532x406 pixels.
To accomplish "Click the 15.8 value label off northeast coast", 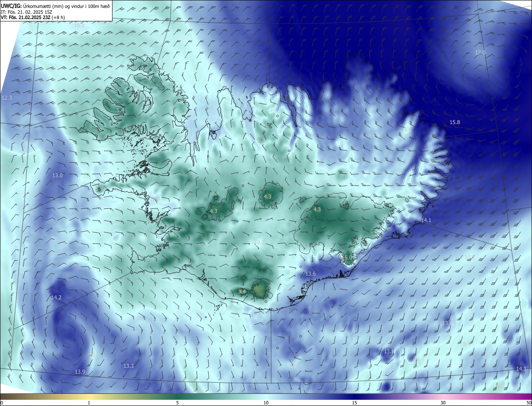I will coord(455,122).
